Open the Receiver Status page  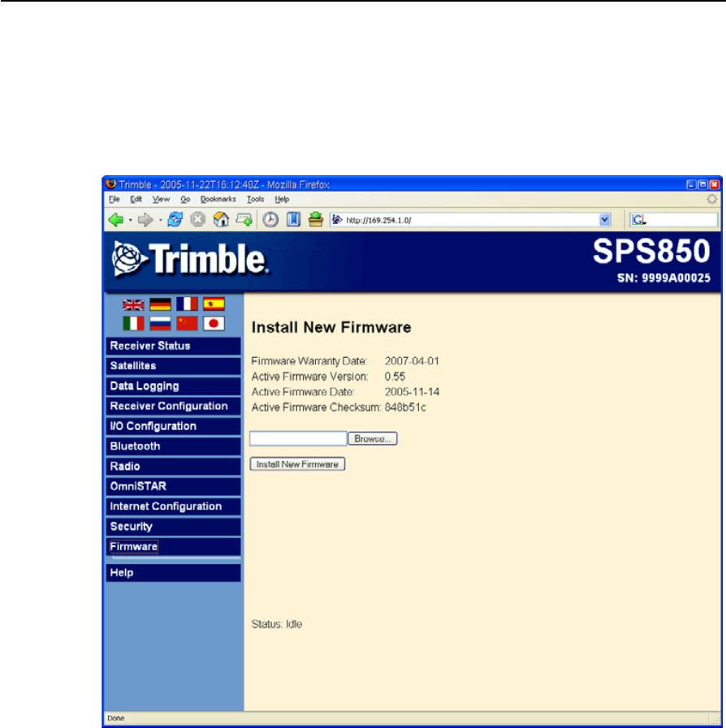173,347
